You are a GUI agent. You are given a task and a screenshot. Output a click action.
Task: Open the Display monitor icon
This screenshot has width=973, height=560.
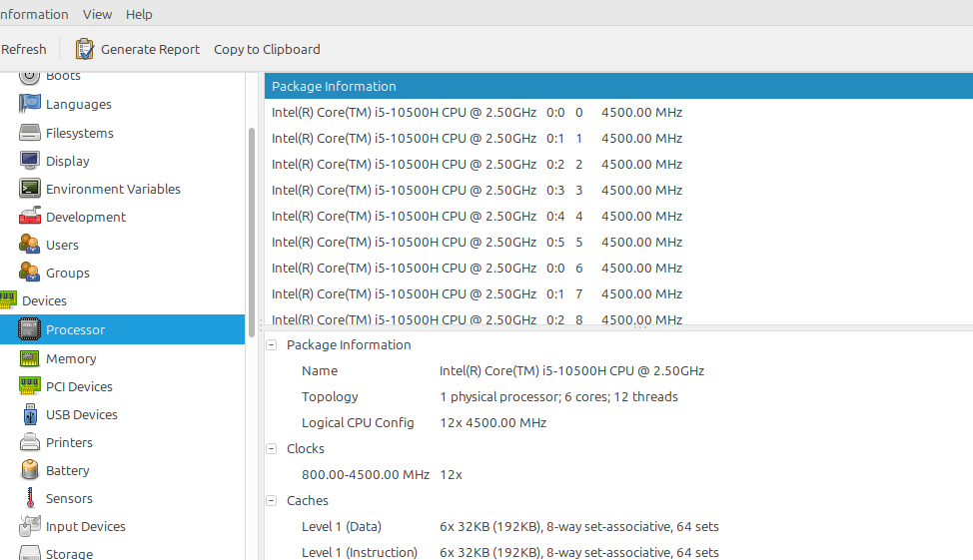tap(29, 161)
